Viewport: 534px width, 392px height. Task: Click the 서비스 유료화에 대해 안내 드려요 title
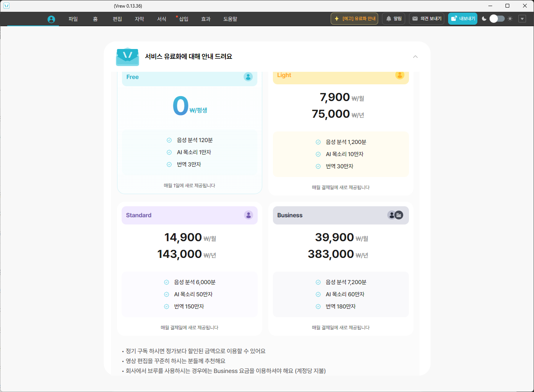tap(189, 57)
